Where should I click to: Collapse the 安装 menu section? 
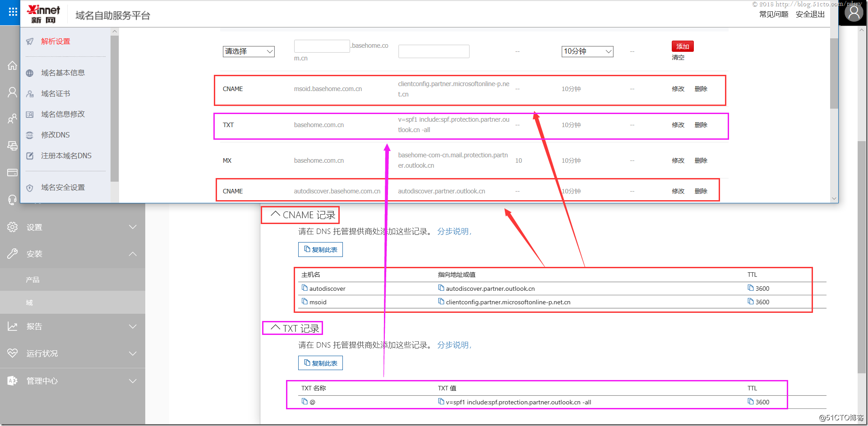(x=133, y=254)
